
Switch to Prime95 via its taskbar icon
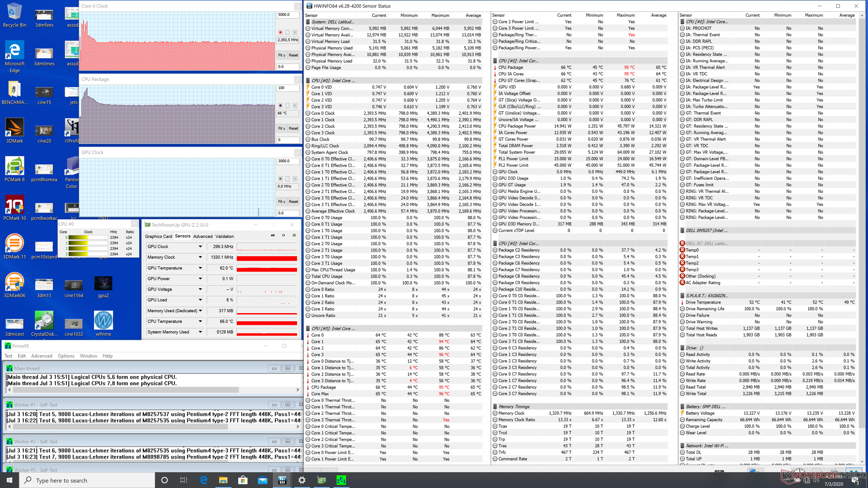click(341, 480)
